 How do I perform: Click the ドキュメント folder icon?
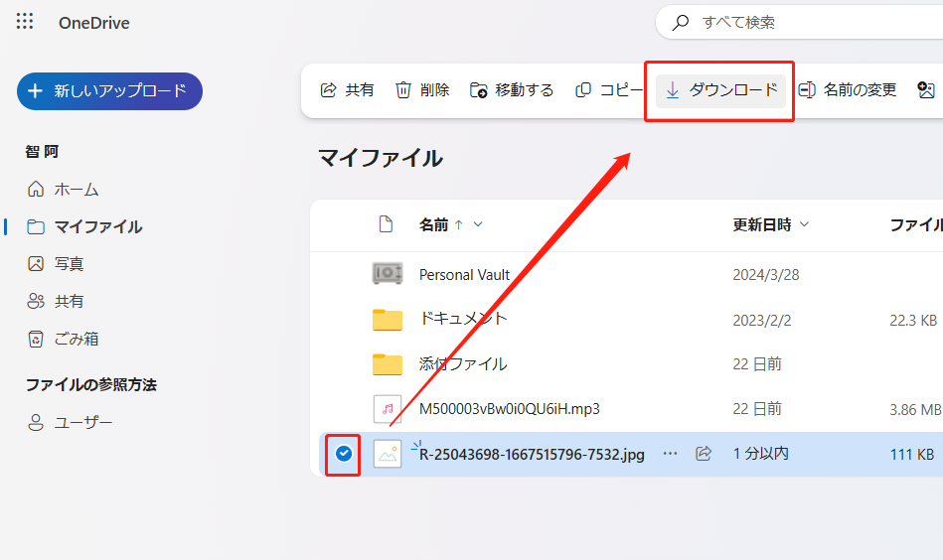coord(388,320)
